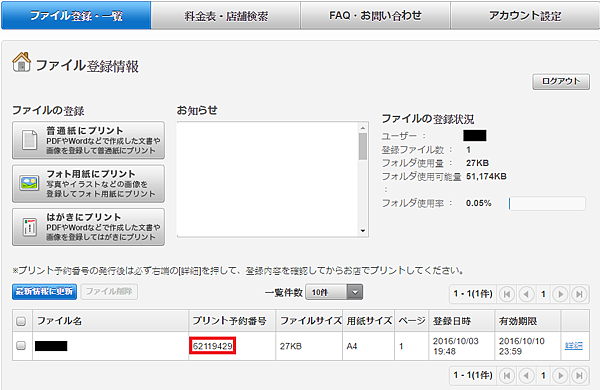This screenshot has height=390, width=600.
Task: Click the 用紙サイズ column header
Action: click(369, 321)
